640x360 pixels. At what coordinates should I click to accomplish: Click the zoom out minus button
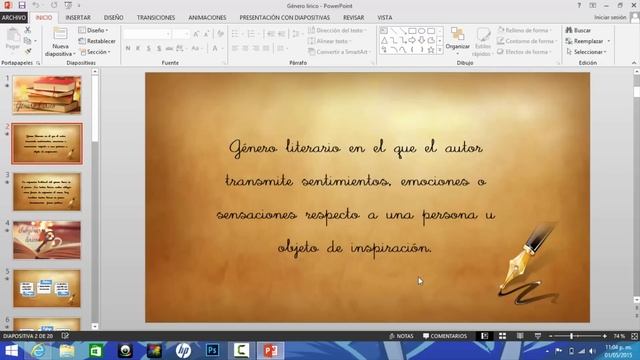pyautogui.click(x=551, y=336)
